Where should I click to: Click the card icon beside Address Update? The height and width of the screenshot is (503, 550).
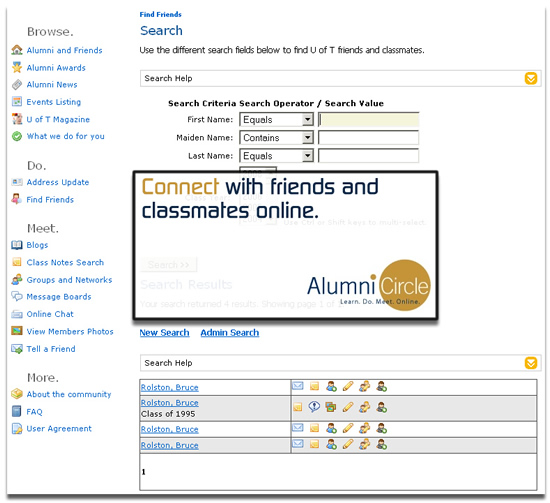pos(16,182)
